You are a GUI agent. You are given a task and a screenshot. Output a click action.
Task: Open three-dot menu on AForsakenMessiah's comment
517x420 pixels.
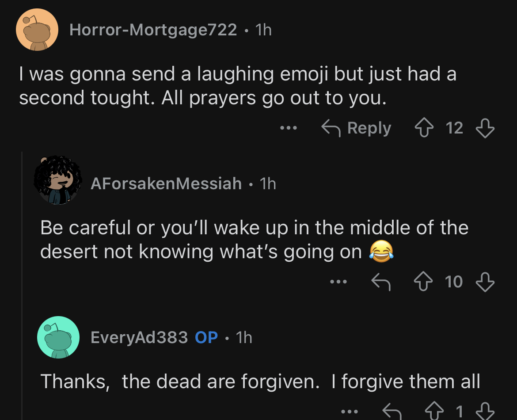coord(338,282)
